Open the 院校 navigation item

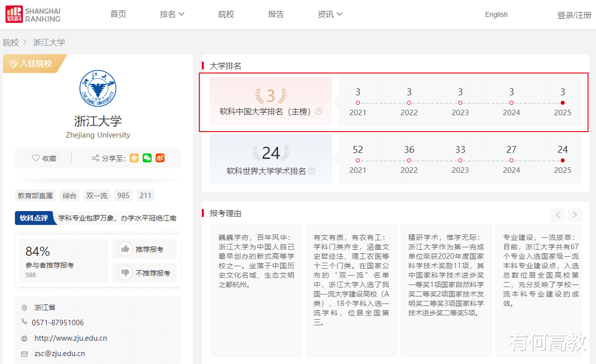pyautogui.click(x=226, y=14)
